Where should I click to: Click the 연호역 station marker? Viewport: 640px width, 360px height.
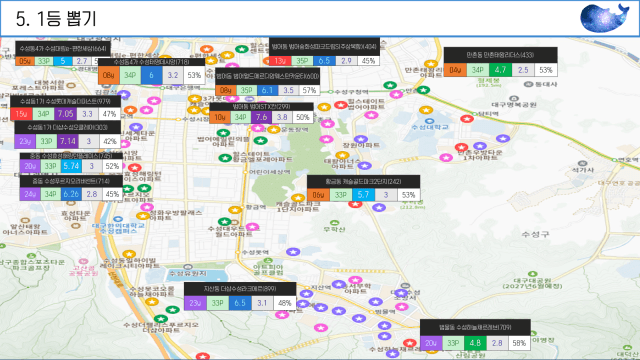[x=615, y=160]
